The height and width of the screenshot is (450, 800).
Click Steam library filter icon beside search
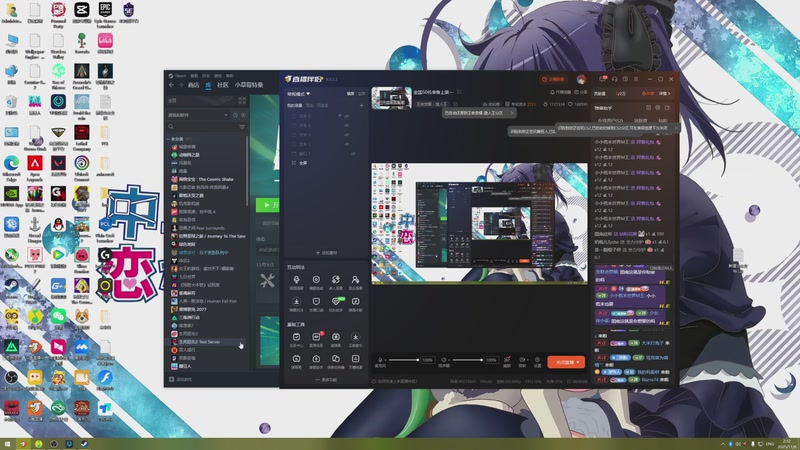tap(242, 127)
